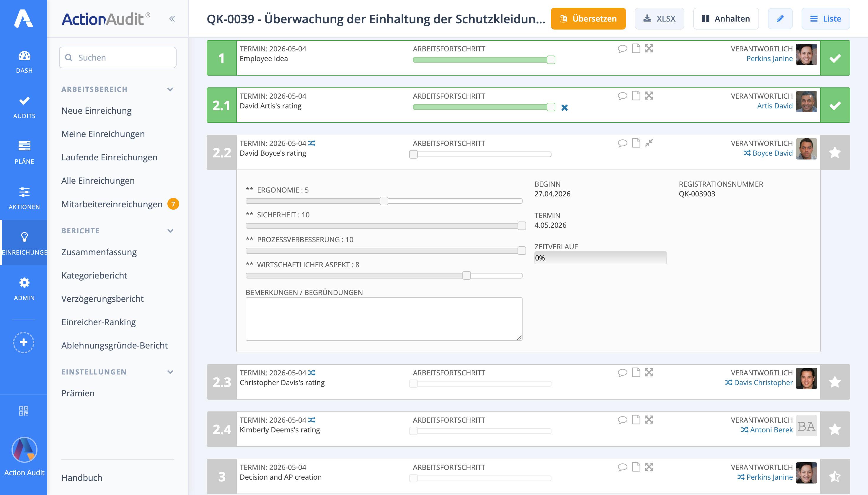Adjust the Ergonomie slider handle

384,201
